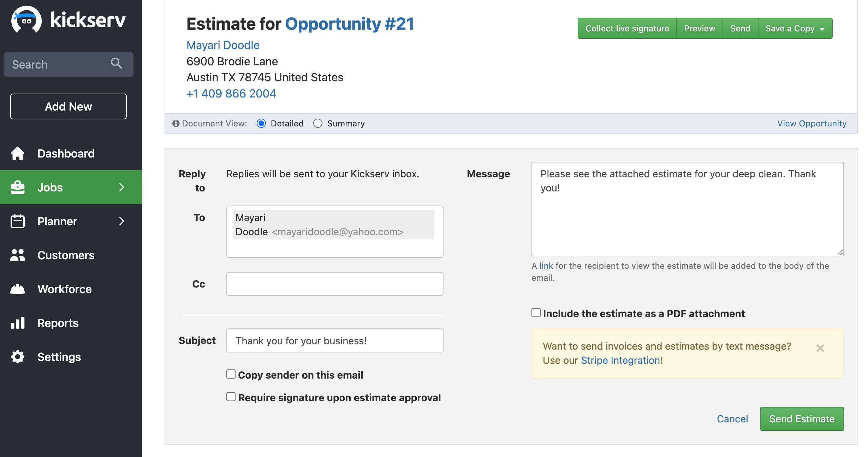This screenshot has height=457, width=868.
Task: Click the Customers people icon
Action: click(18, 255)
